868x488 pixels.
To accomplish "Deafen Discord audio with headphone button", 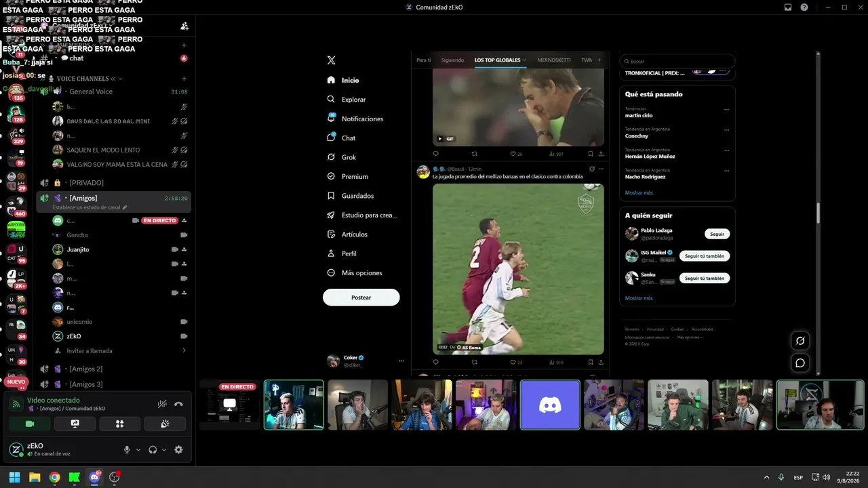I will click(x=153, y=449).
